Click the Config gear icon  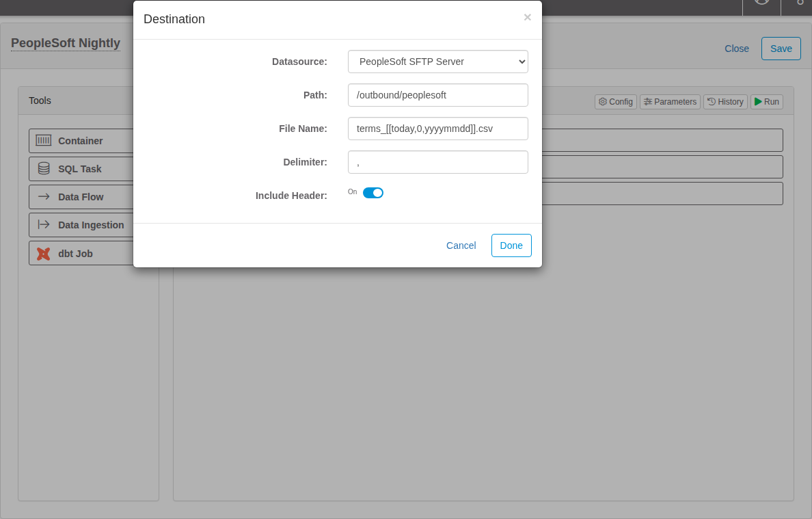pyautogui.click(x=603, y=101)
